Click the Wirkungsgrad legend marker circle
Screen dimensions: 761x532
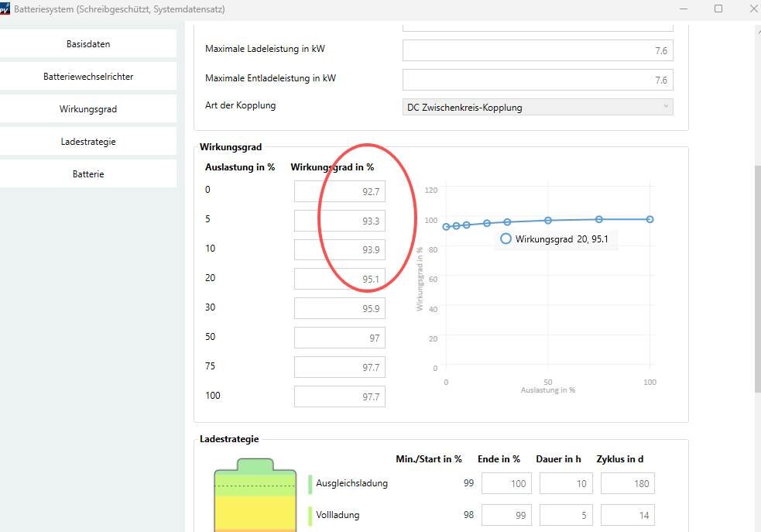coord(506,239)
